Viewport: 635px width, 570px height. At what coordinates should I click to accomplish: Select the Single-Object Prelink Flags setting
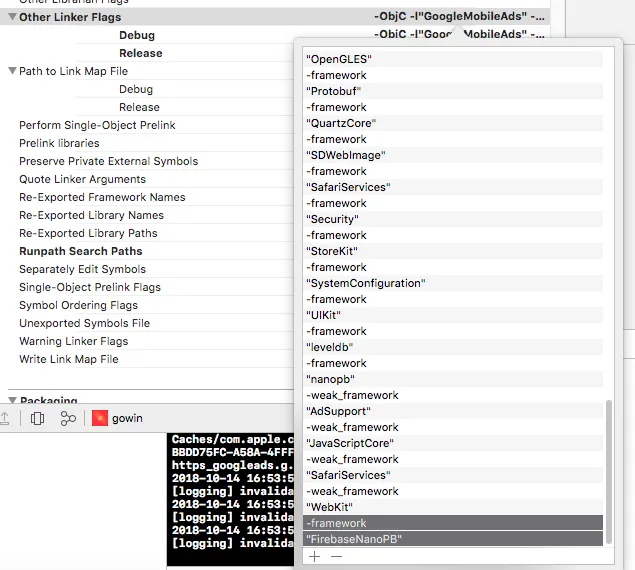[x=90, y=287]
